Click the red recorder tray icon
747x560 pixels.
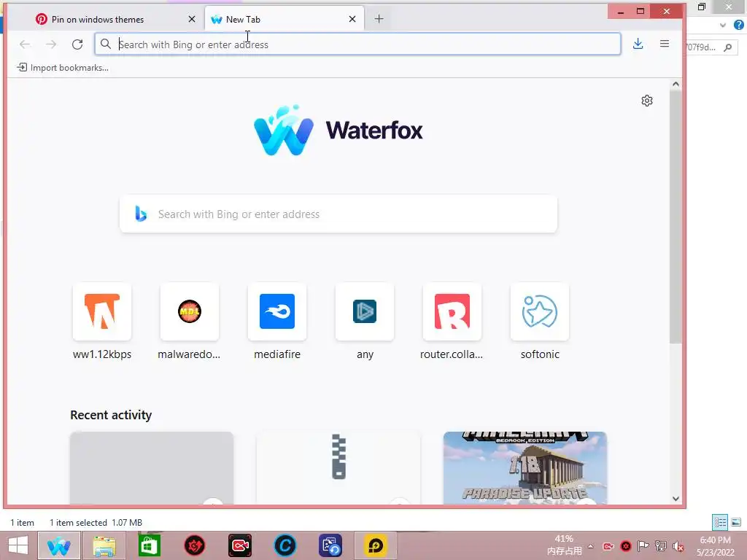[x=608, y=546]
